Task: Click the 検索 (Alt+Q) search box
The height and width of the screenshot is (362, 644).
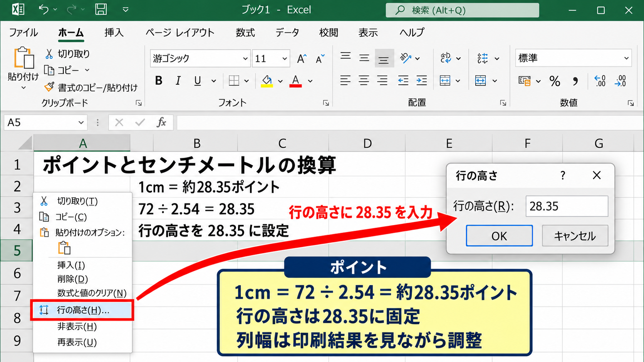Action: coord(462,10)
